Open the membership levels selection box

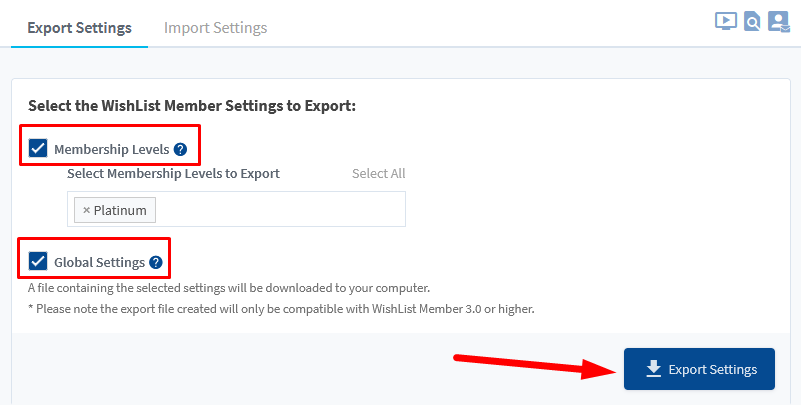pos(280,210)
